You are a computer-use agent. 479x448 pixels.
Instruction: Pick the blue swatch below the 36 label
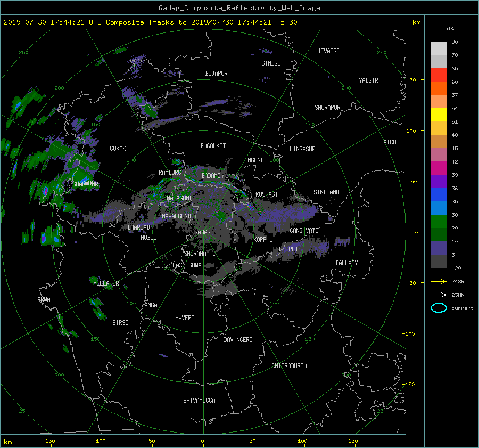coord(439,194)
